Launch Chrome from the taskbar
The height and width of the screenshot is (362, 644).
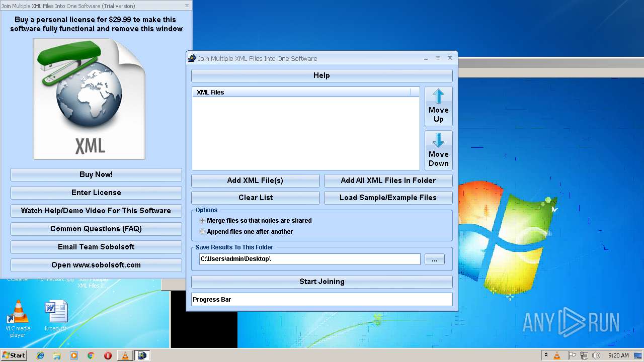91,355
